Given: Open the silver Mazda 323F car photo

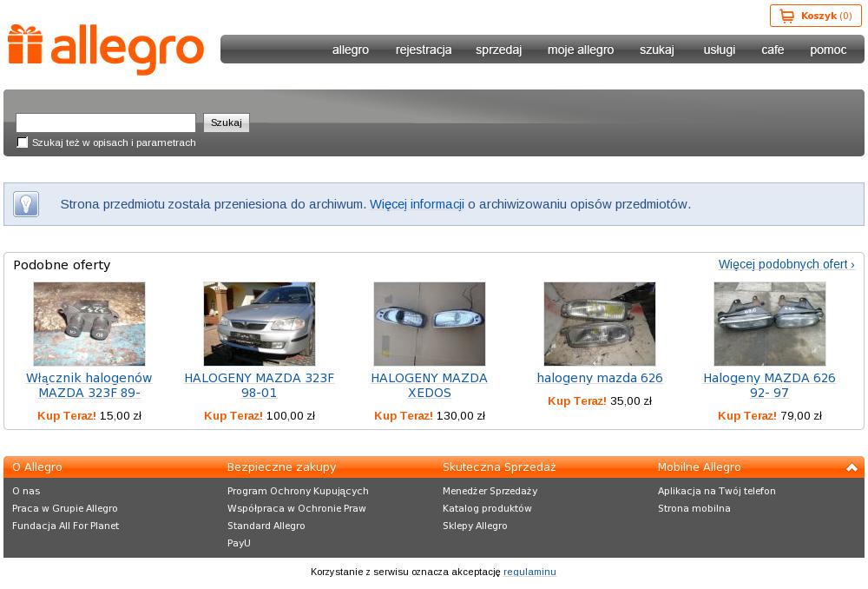Looking at the screenshot, I should 259,323.
